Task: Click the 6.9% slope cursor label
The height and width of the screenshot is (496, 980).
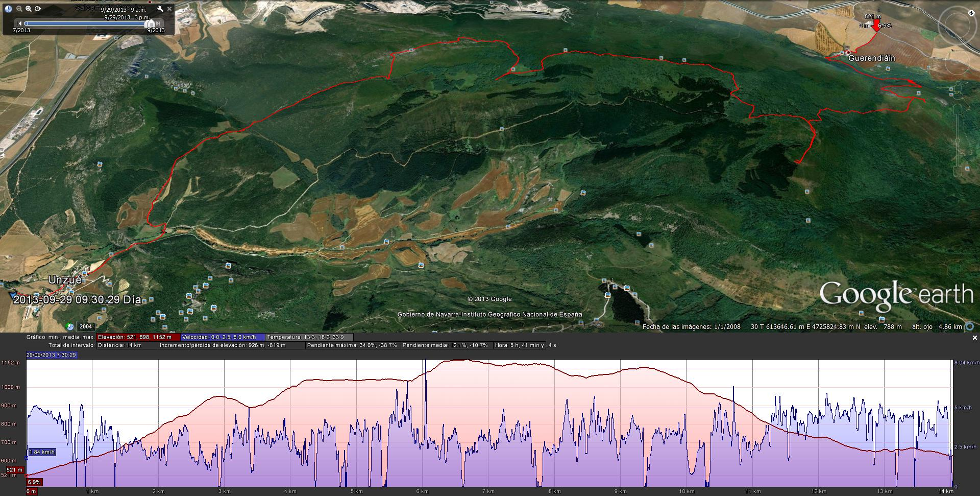Action: pyautogui.click(x=34, y=482)
